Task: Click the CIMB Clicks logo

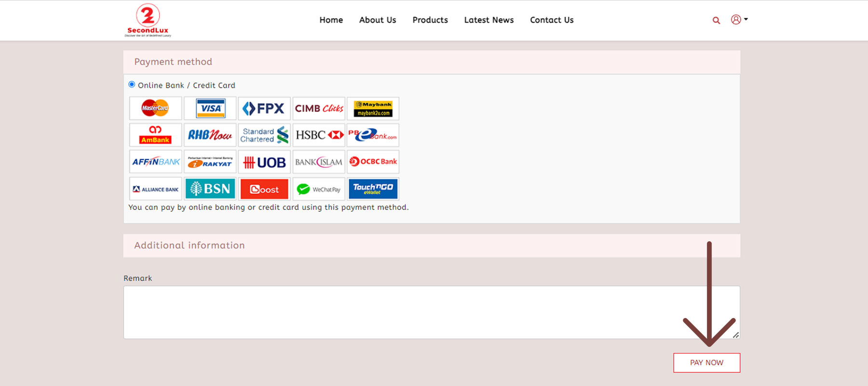Action: pyautogui.click(x=319, y=108)
